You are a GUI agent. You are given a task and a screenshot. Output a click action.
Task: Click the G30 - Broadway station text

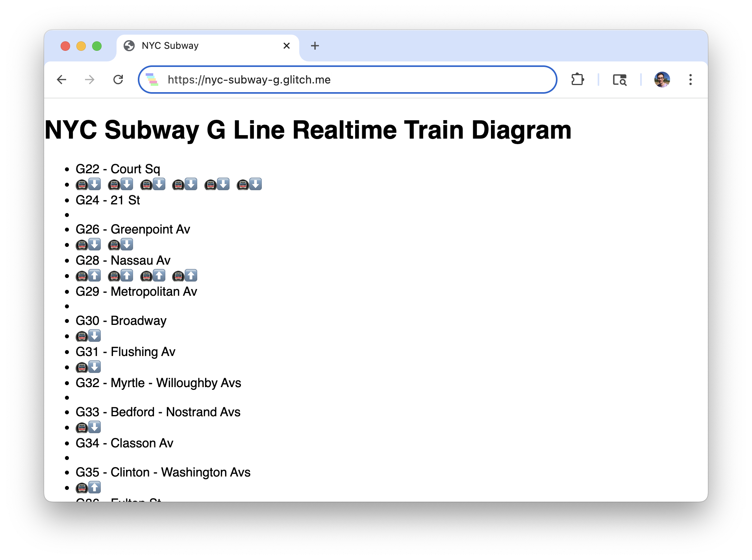pos(121,321)
